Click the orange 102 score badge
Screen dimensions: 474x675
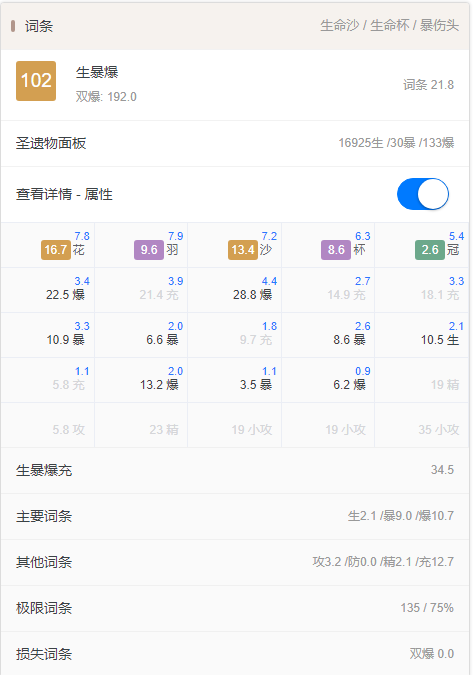pos(36,81)
